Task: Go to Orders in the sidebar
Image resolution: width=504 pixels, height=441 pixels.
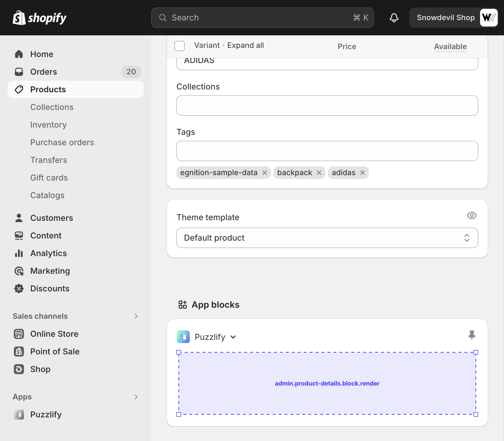Action: pos(43,72)
